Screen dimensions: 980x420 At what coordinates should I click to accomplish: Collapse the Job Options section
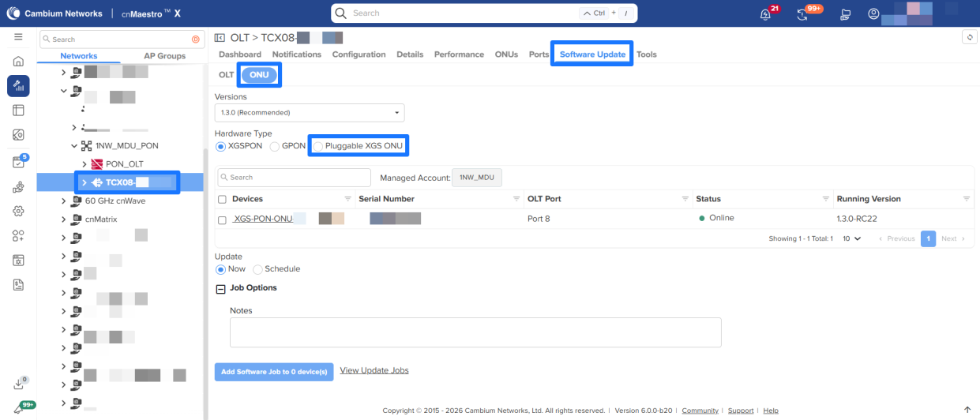220,289
